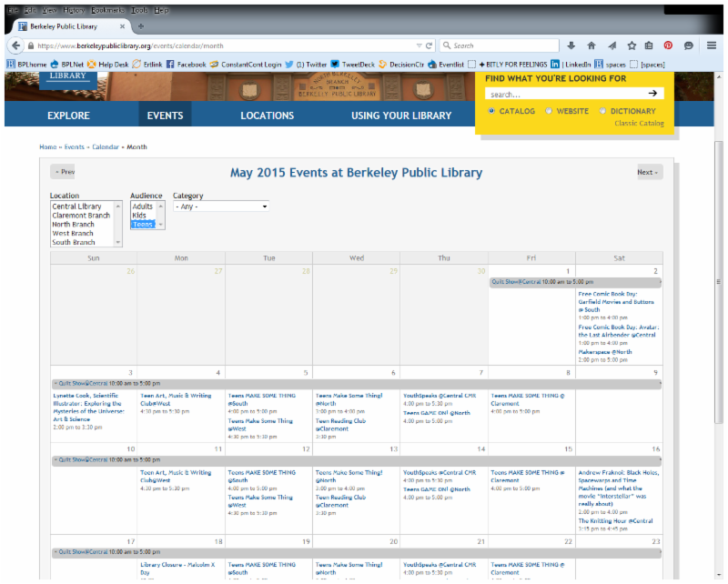
Task: Open the URL bar history dropdown arrow
Action: [x=419, y=45]
